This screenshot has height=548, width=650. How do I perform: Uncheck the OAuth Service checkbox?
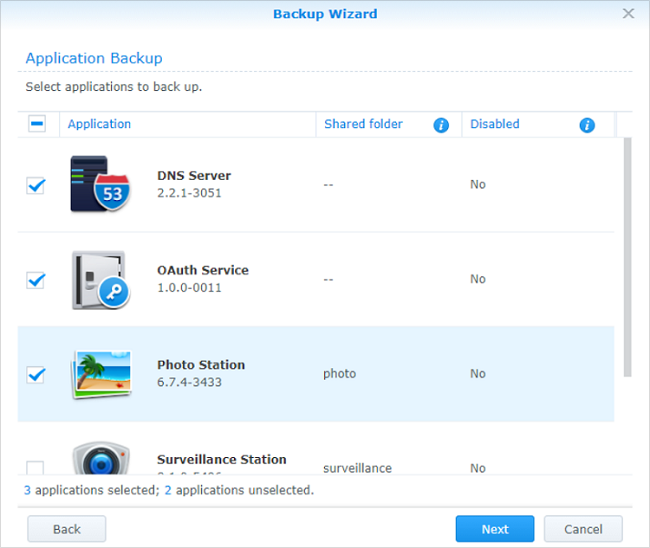coord(36,280)
